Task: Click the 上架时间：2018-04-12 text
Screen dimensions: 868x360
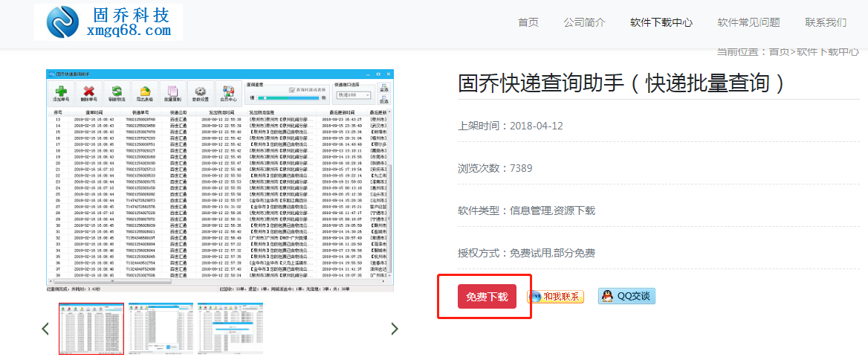Action: tap(511, 126)
